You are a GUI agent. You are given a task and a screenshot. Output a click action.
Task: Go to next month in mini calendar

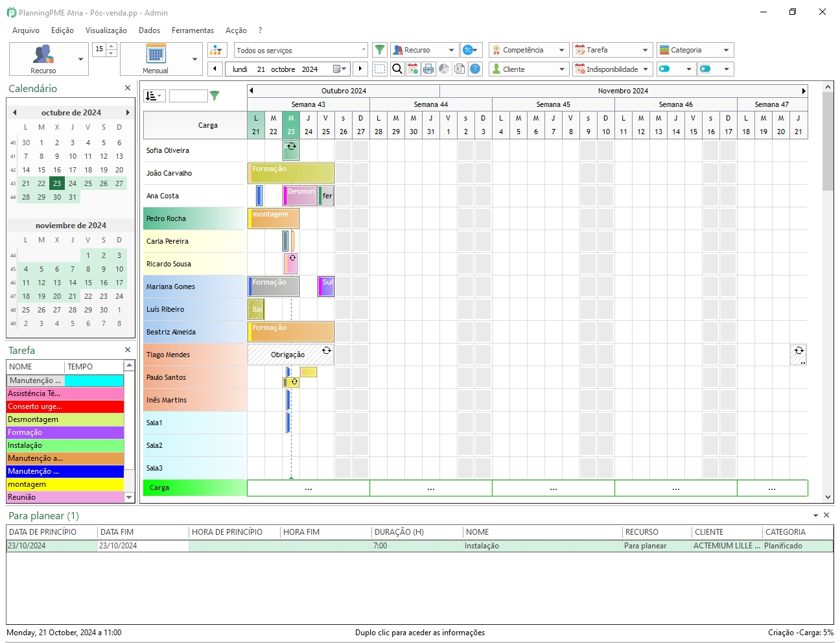click(x=128, y=113)
